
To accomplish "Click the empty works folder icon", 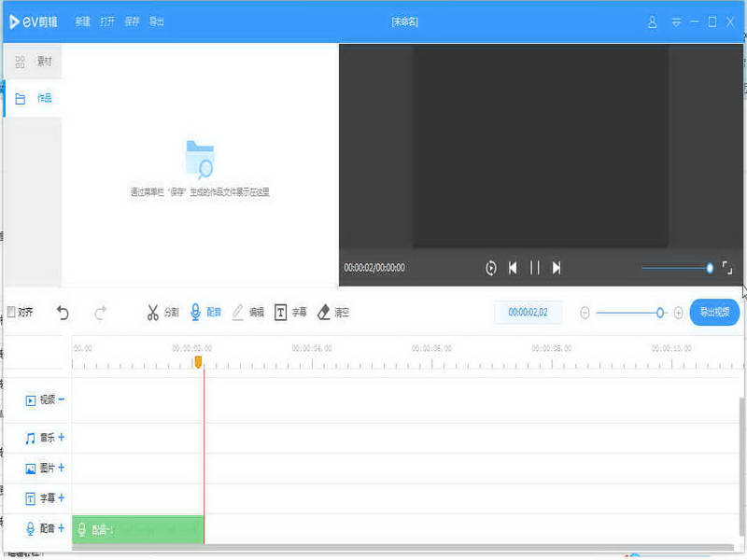I will point(200,159).
